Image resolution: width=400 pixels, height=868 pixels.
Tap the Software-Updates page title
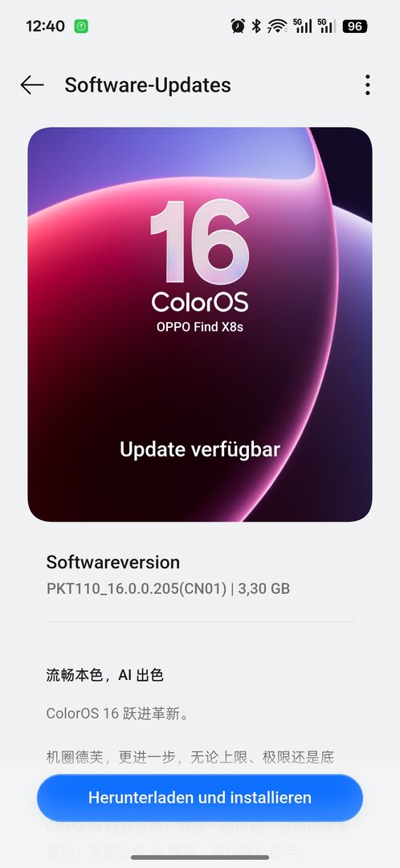pyautogui.click(x=148, y=84)
